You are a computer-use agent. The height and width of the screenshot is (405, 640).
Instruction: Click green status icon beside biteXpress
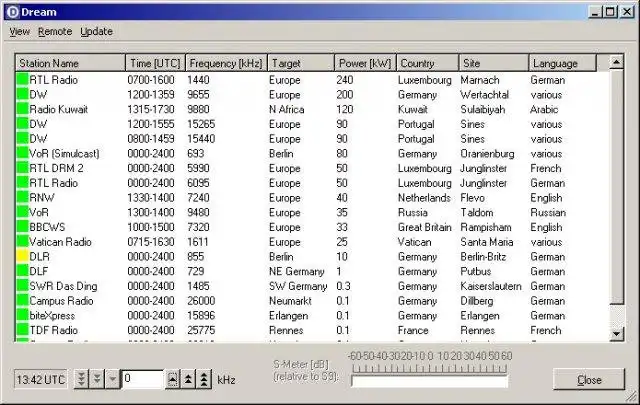click(x=22, y=315)
